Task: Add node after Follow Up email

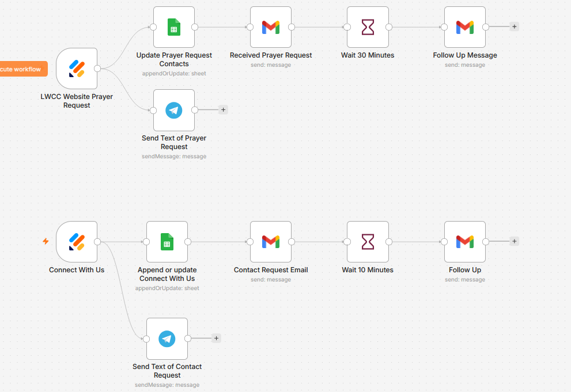Action: pyautogui.click(x=514, y=241)
